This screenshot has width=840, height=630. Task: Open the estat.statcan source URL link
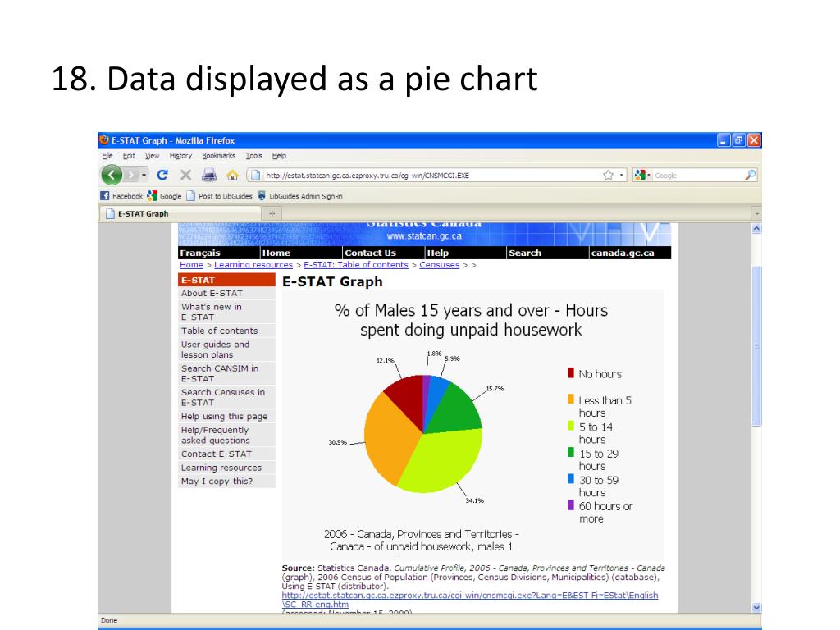click(470, 600)
